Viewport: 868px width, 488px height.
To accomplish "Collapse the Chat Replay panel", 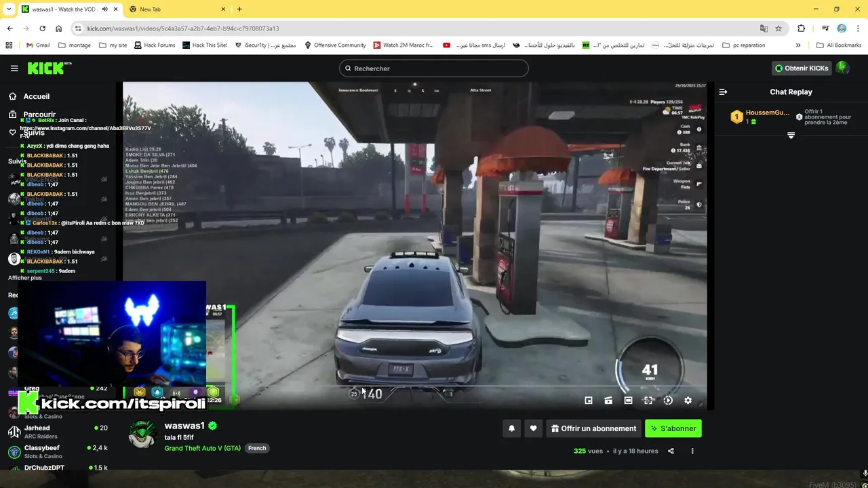I will 723,92.
